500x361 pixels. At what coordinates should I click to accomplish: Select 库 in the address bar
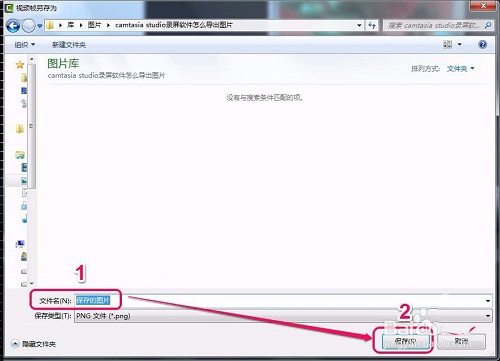pos(71,25)
